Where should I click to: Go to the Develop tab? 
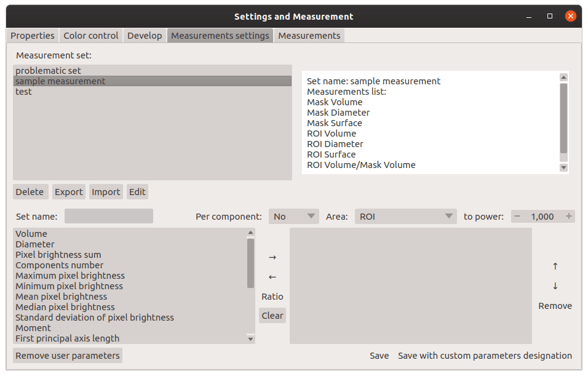click(145, 36)
